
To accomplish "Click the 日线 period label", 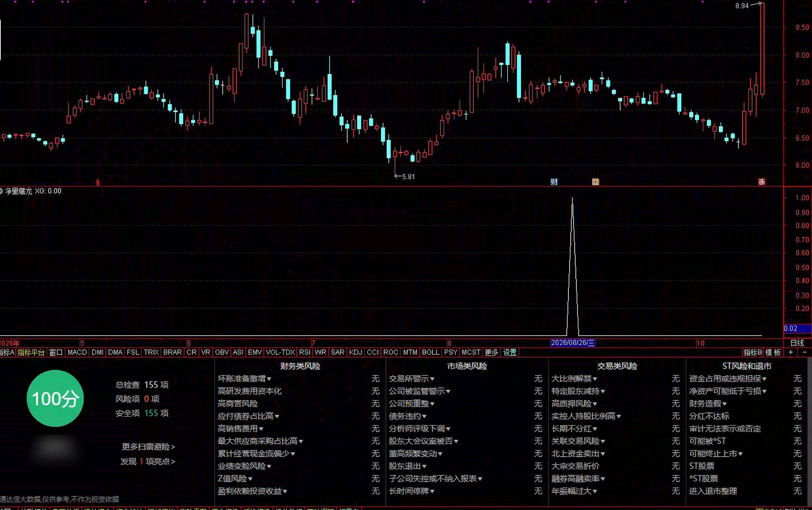I will [797, 343].
